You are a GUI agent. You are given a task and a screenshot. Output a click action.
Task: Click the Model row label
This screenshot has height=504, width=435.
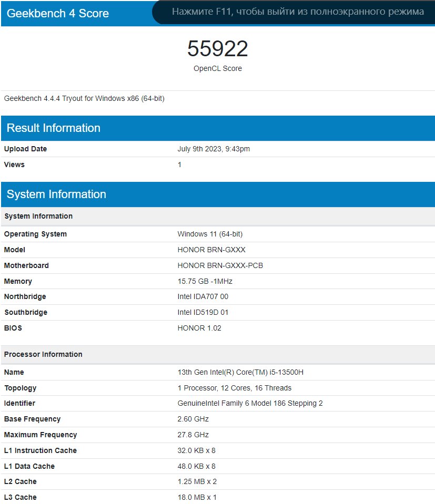[x=15, y=250]
